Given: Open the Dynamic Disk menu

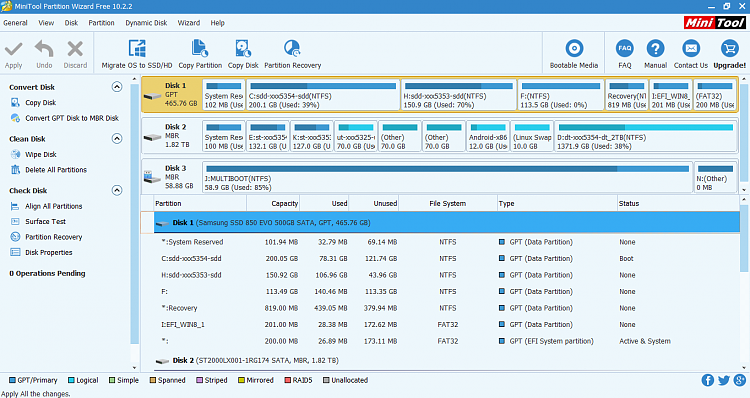Looking at the screenshot, I should coord(146,23).
